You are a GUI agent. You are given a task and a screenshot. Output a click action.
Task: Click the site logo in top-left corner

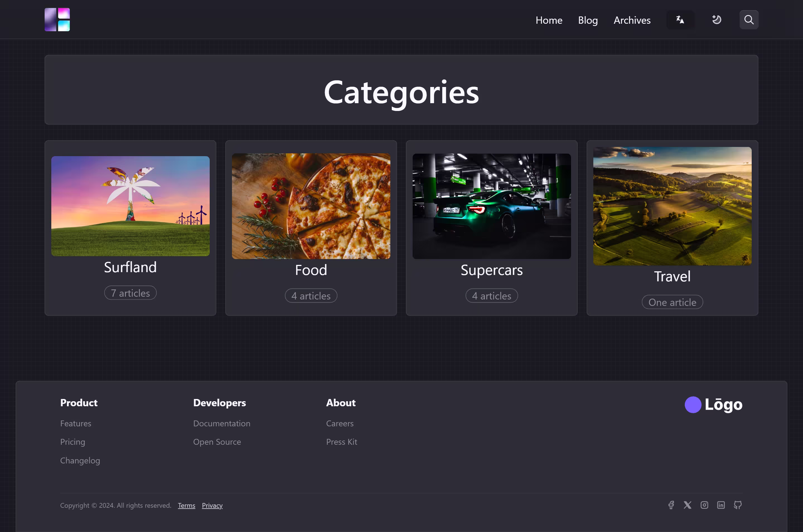57,19
